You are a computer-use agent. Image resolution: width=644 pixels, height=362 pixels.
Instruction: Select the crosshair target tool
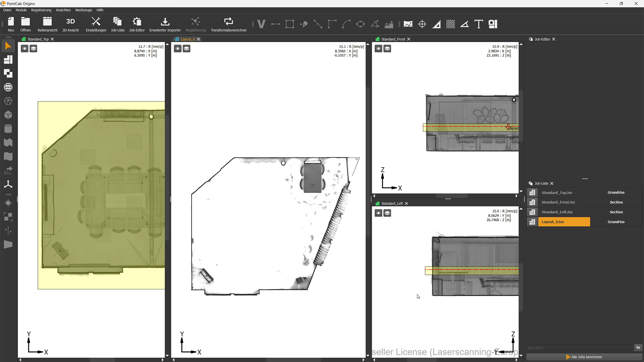(422, 24)
